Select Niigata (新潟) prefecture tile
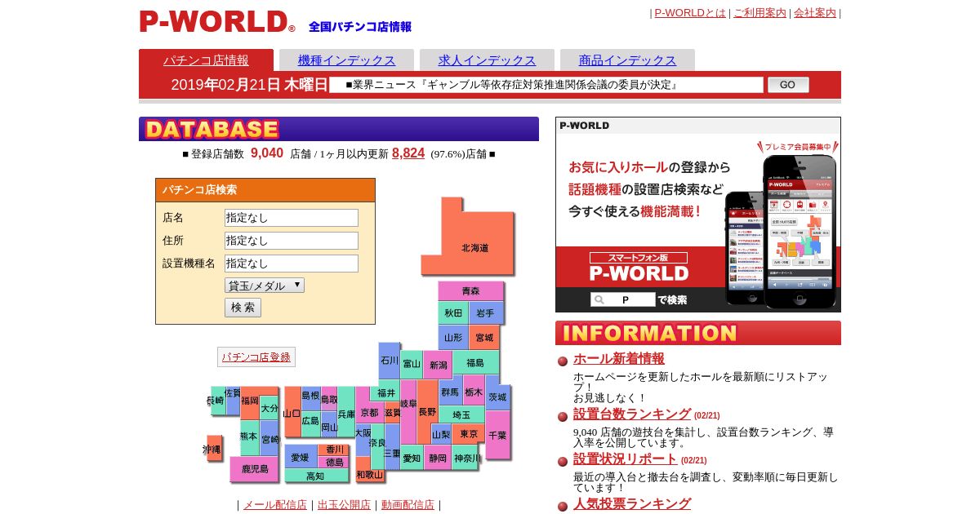This screenshot has width=980, height=514. (439, 364)
